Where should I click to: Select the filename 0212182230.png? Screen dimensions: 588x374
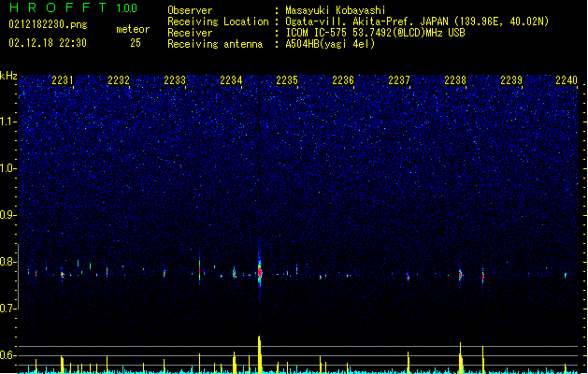coord(48,24)
